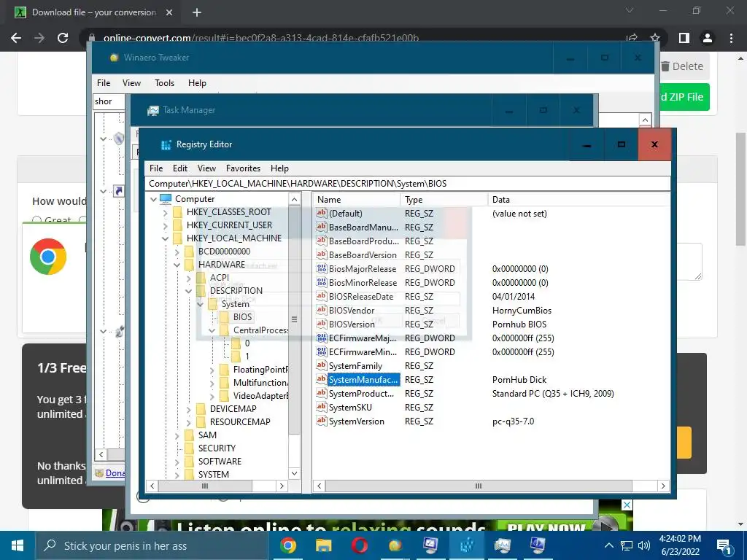Sort values by the Data column header
Screen dimensions: 747x560
click(578, 200)
